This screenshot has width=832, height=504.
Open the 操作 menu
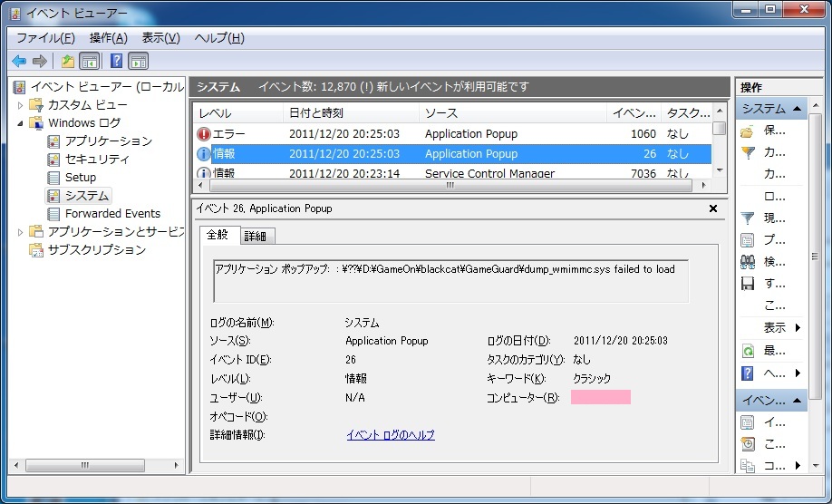click(x=108, y=38)
